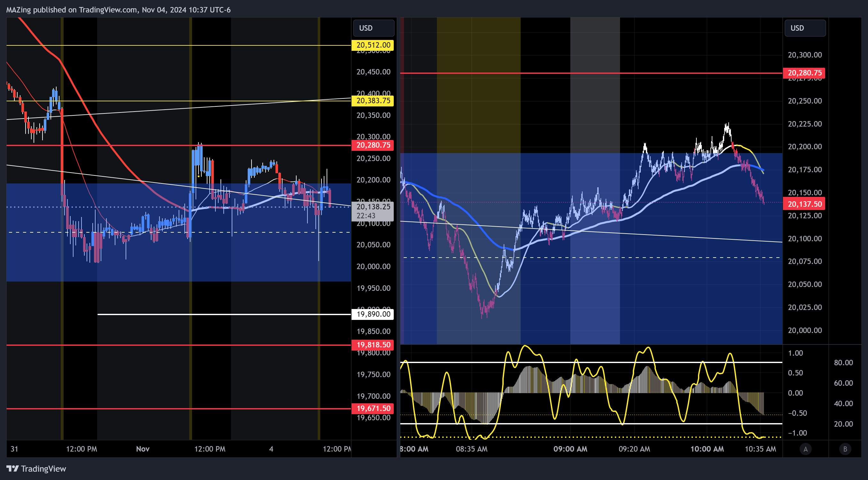Click the 10:00 AM label on right time axis
Screen dimensions: 868x480
(x=707, y=449)
